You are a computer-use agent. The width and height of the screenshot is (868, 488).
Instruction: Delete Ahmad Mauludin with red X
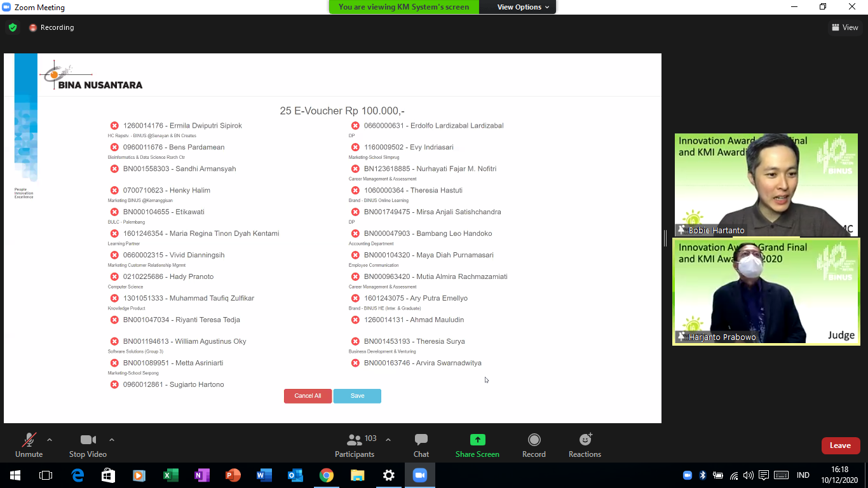click(355, 320)
